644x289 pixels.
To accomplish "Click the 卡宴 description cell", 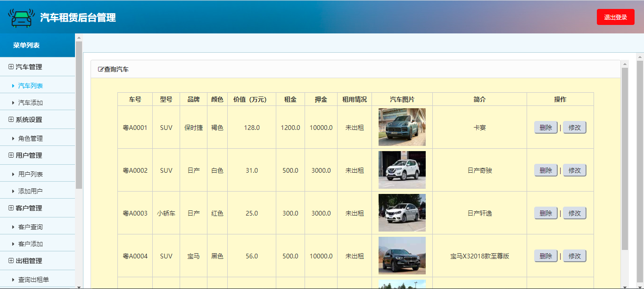I will point(480,128).
